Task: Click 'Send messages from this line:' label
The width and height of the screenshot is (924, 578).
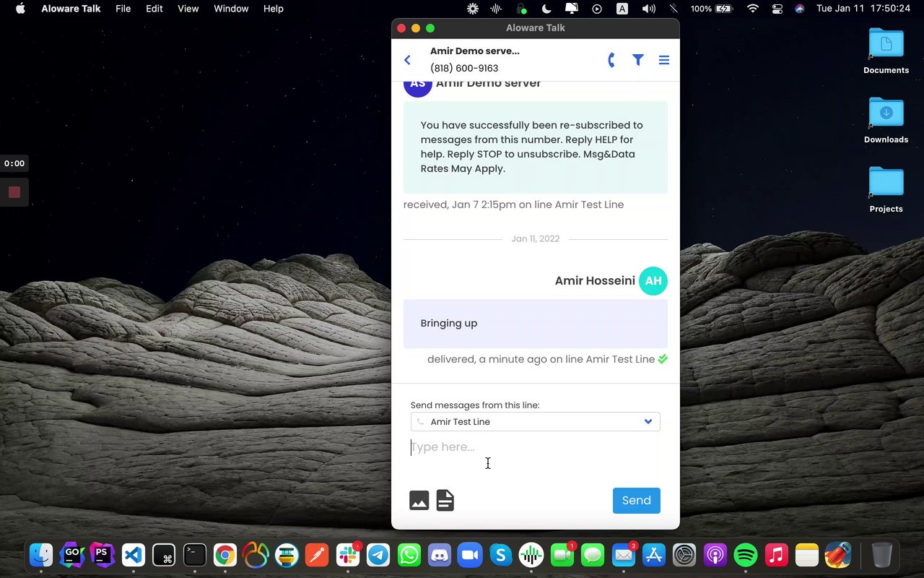Action: (475, 405)
